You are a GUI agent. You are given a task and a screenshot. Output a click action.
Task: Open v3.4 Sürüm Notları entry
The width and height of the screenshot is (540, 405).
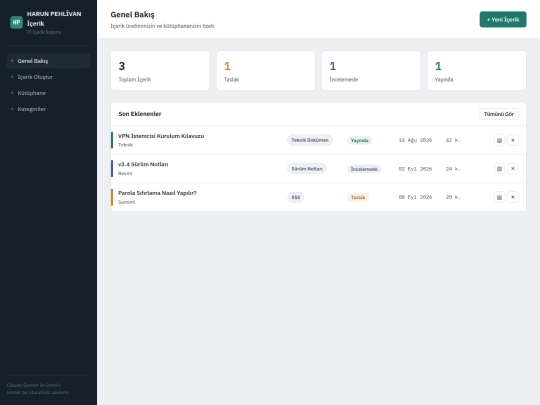pos(143,164)
